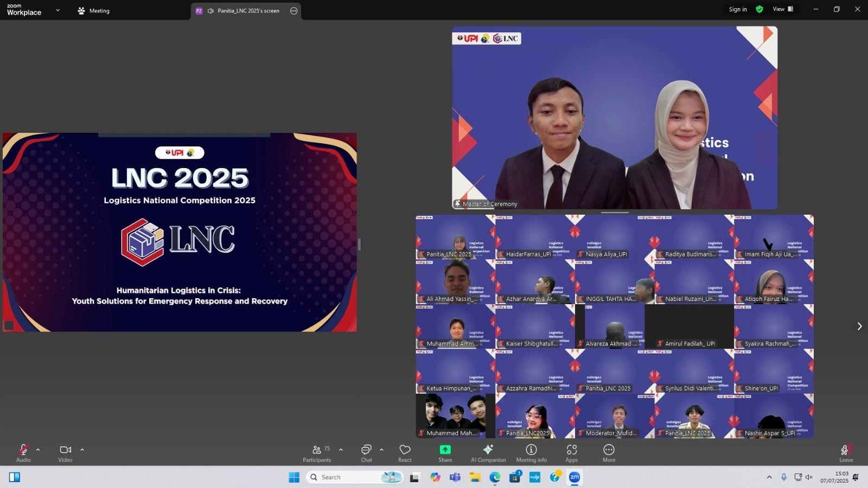The image size is (868, 488).
Task: Open the Apps panel
Action: [x=572, y=453]
